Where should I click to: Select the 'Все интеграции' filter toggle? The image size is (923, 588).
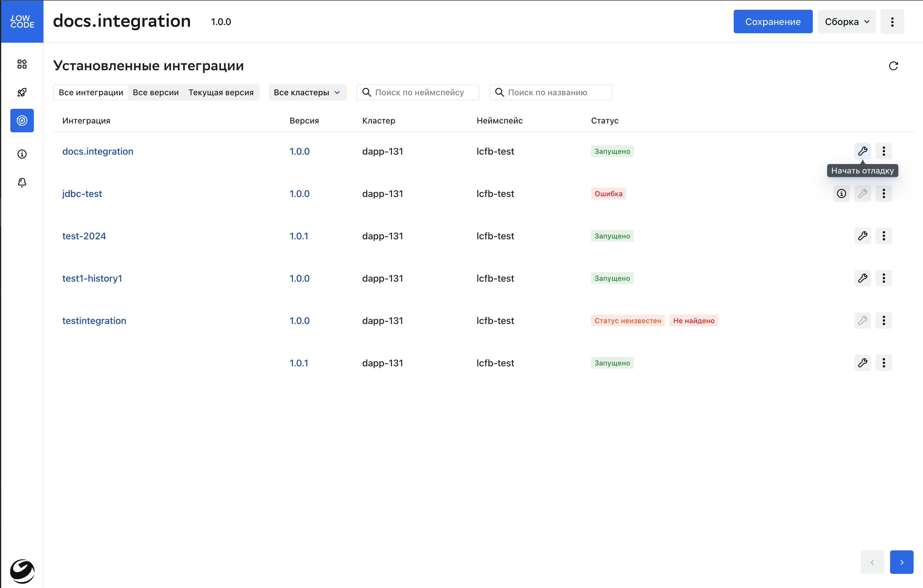tap(91, 92)
